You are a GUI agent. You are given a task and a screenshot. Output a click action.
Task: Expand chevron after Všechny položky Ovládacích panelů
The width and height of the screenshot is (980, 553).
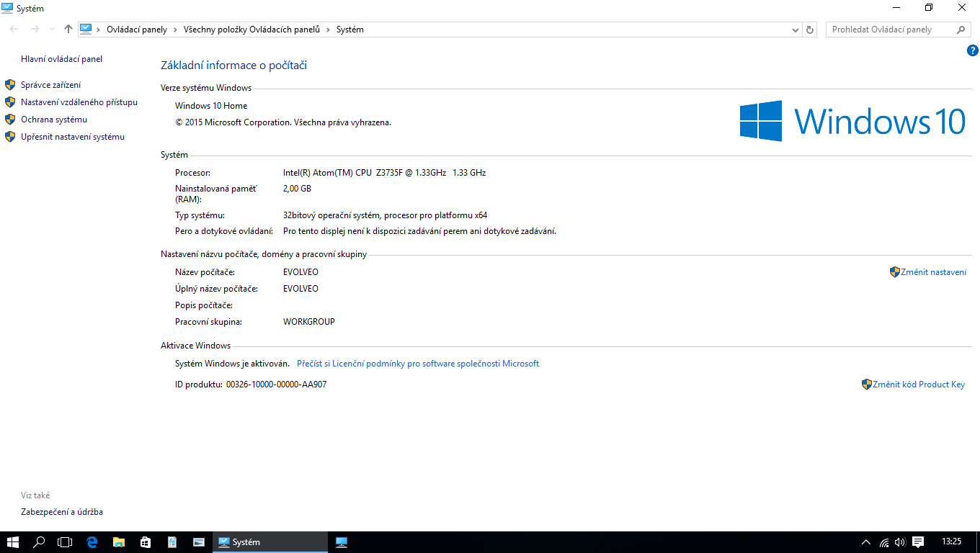click(328, 30)
